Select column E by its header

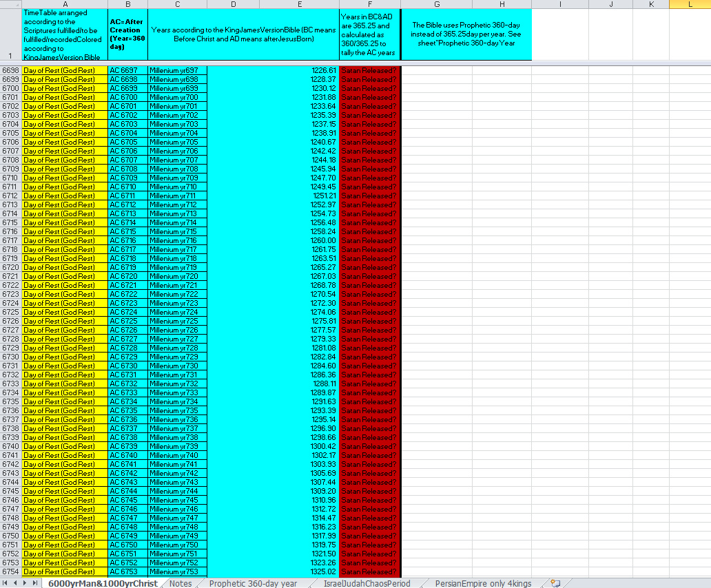pyautogui.click(x=299, y=4)
